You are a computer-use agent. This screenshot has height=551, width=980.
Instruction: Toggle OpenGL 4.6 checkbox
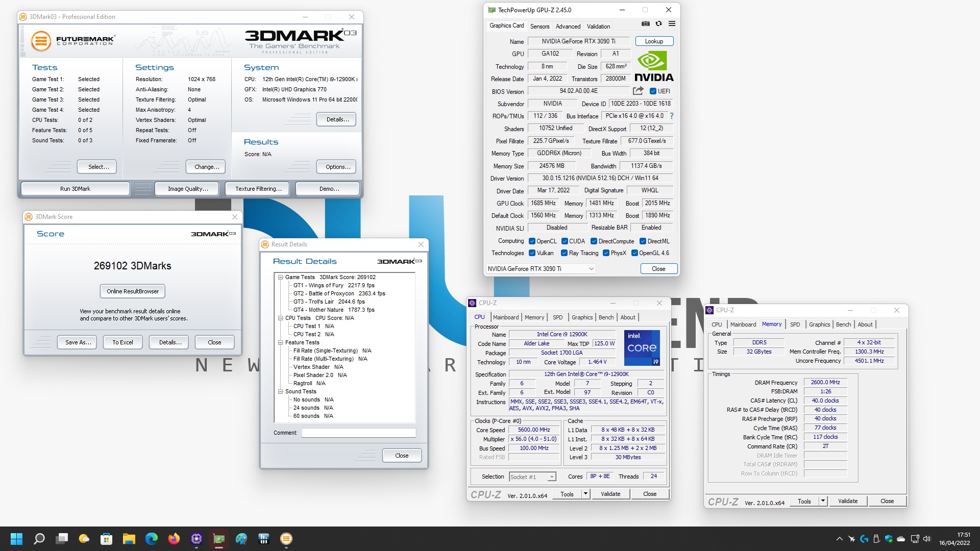[x=634, y=253]
